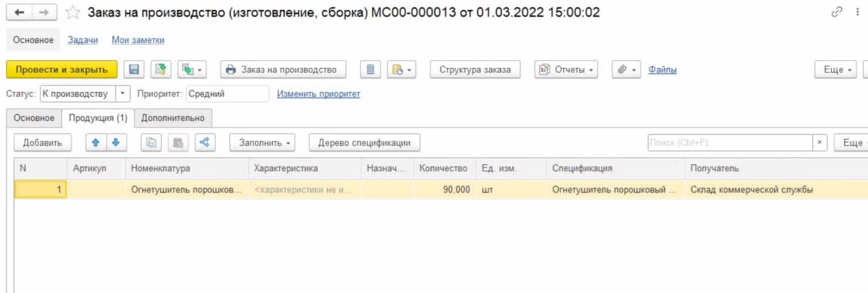Expand the Отчеты dropdown
868x293 pixels.
566,70
